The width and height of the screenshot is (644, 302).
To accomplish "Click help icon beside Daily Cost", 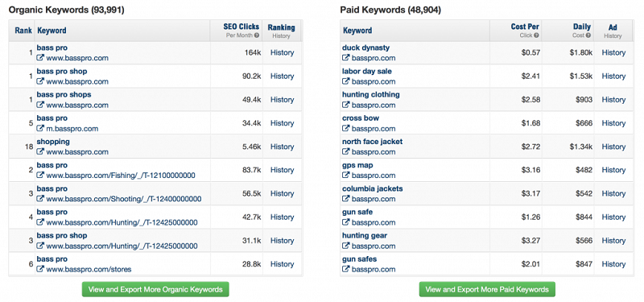I will [588, 35].
